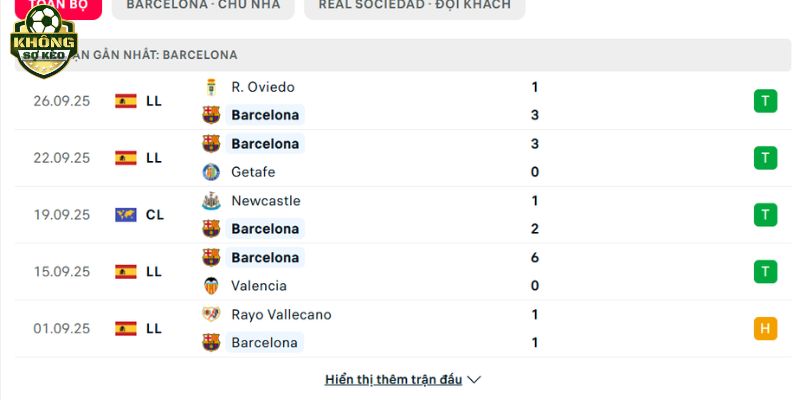
Task: Click the Rayo Vallecano team name
Action: click(x=281, y=315)
